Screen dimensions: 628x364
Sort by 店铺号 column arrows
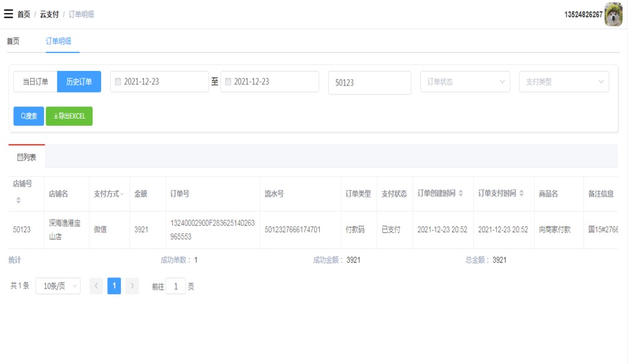(18, 200)
